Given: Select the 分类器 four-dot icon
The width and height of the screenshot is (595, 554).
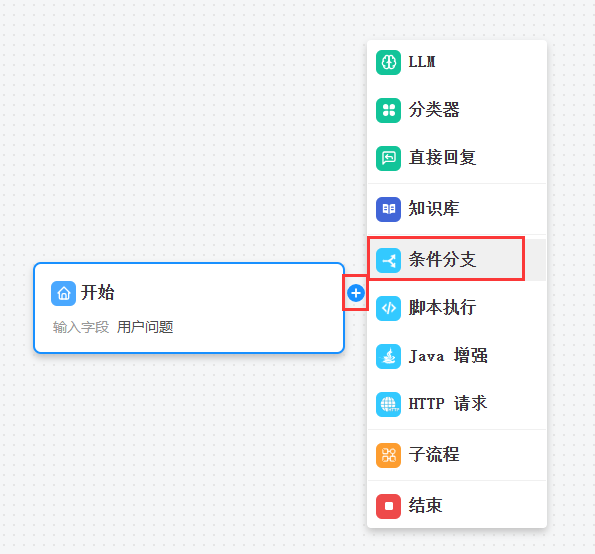Looking at the screenshot, I should pos(388,110).
